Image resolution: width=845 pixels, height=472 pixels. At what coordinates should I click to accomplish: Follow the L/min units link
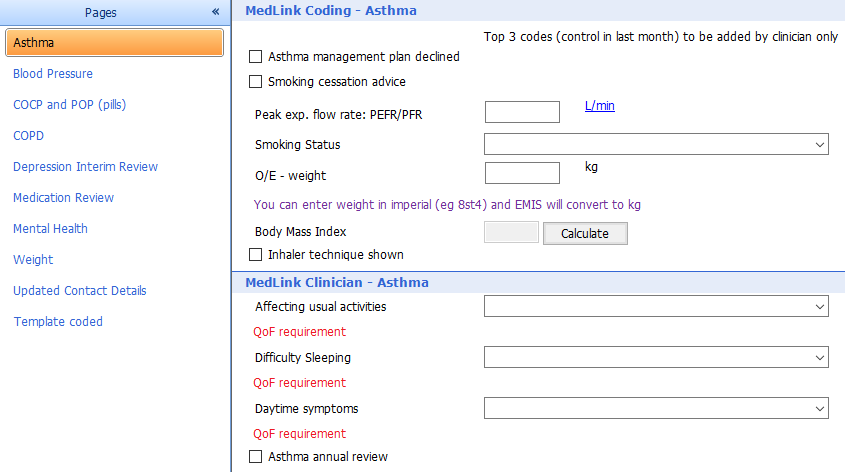pyautogui.click(x=599, y=106)
